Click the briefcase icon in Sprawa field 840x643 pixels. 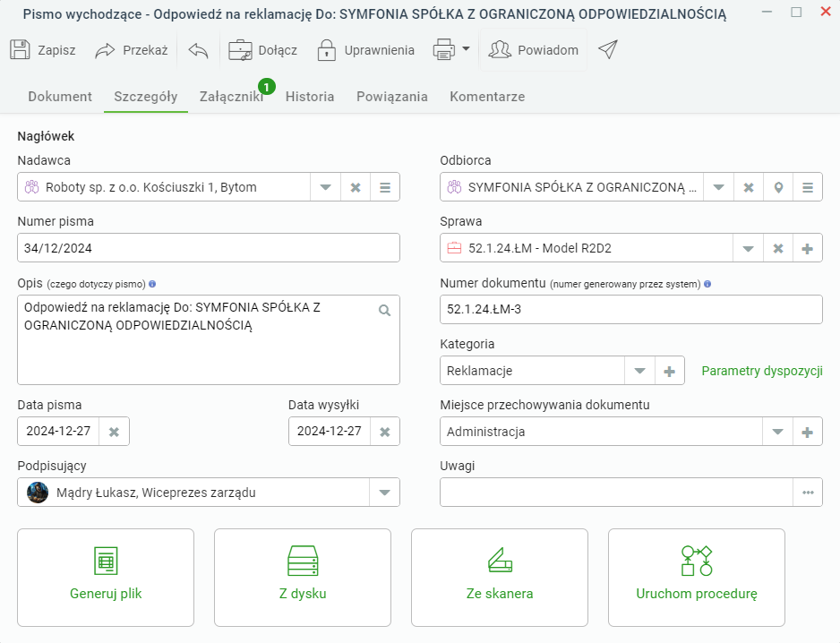click(454, 248)
